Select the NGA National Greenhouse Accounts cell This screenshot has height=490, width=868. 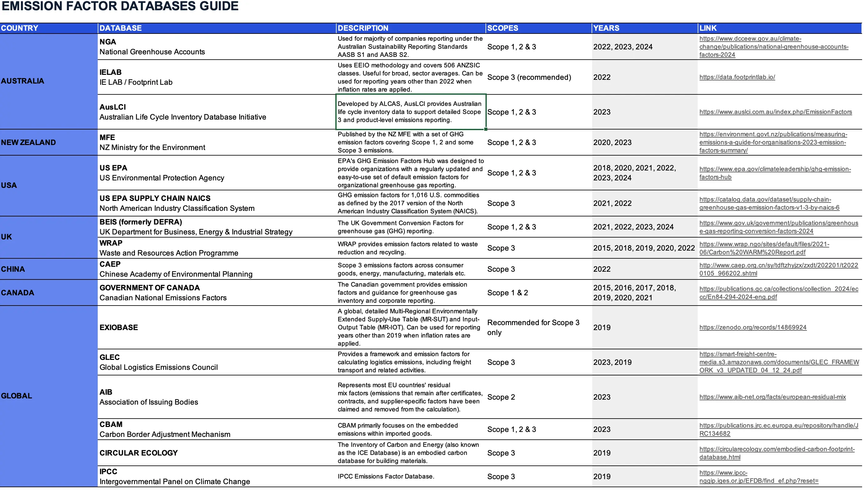(217, 47)
